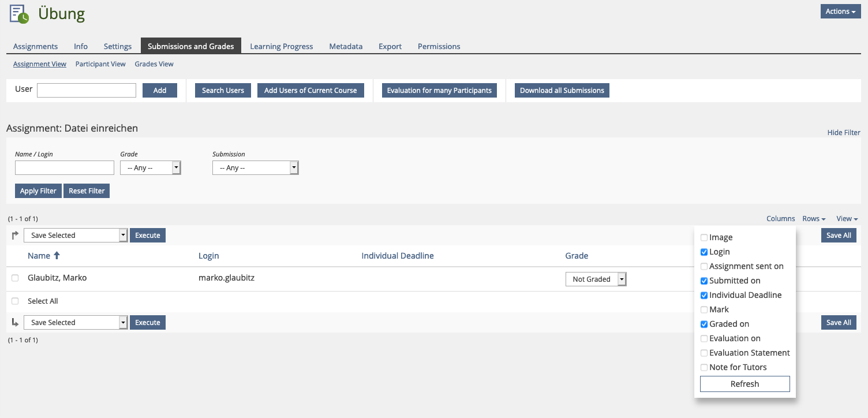Uncheck the Submitted on column

(704, 281)
